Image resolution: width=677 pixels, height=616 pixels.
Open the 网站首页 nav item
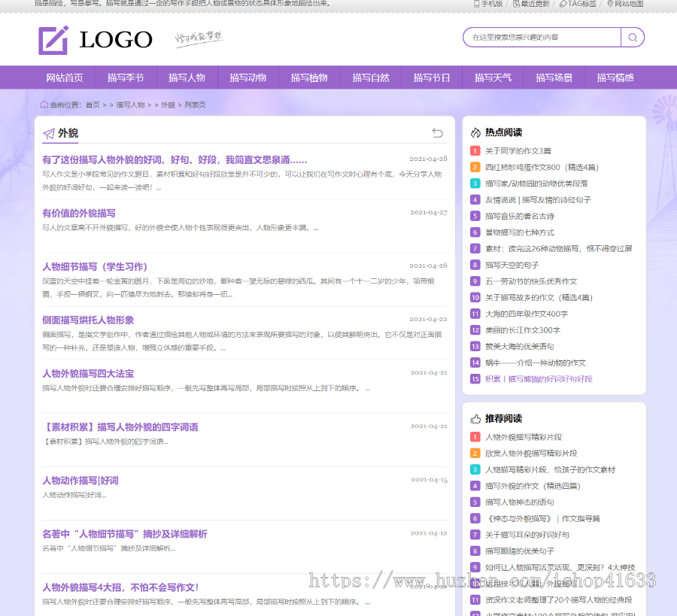(x=65, y=77)
